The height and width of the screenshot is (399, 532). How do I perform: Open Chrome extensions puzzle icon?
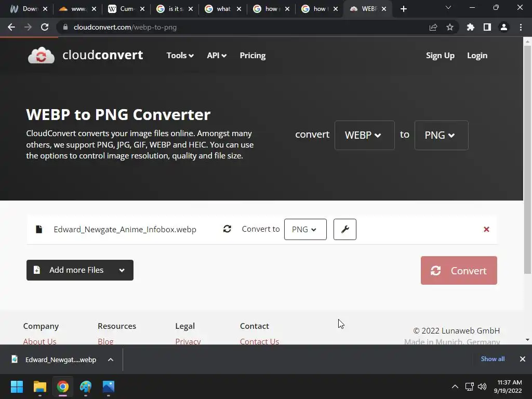pyautogui.click(x=470, y=27)
